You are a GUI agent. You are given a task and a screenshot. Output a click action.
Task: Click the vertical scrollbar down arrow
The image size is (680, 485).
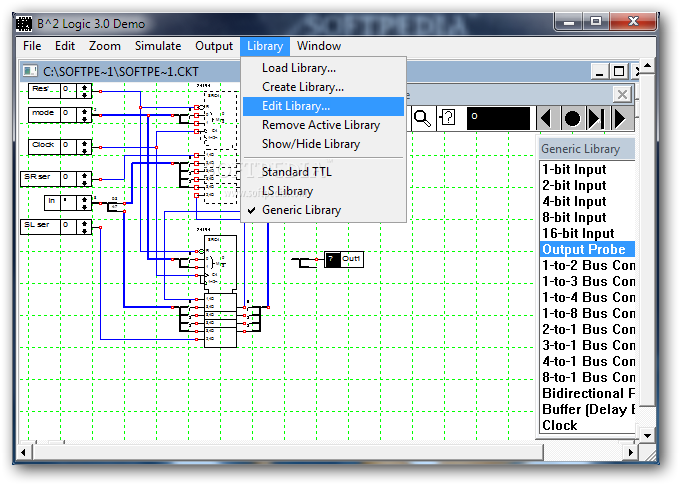647,435
